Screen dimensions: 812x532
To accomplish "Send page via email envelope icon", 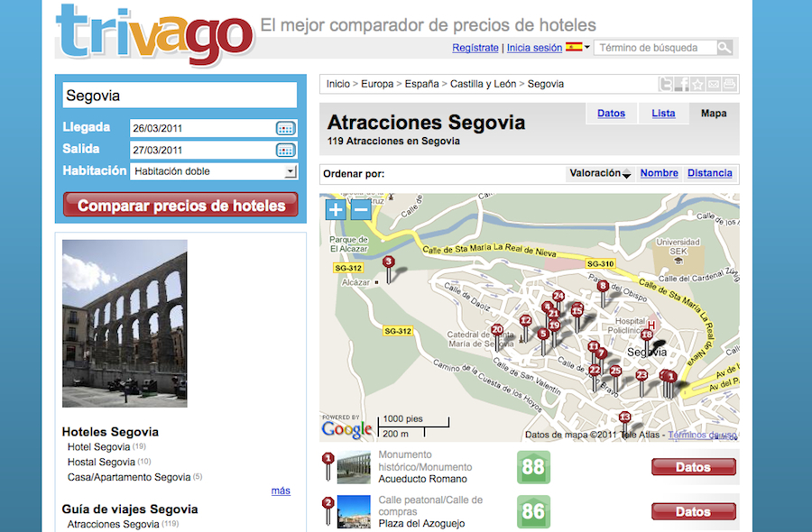I will pyautogui.click(x=714, y=85).
